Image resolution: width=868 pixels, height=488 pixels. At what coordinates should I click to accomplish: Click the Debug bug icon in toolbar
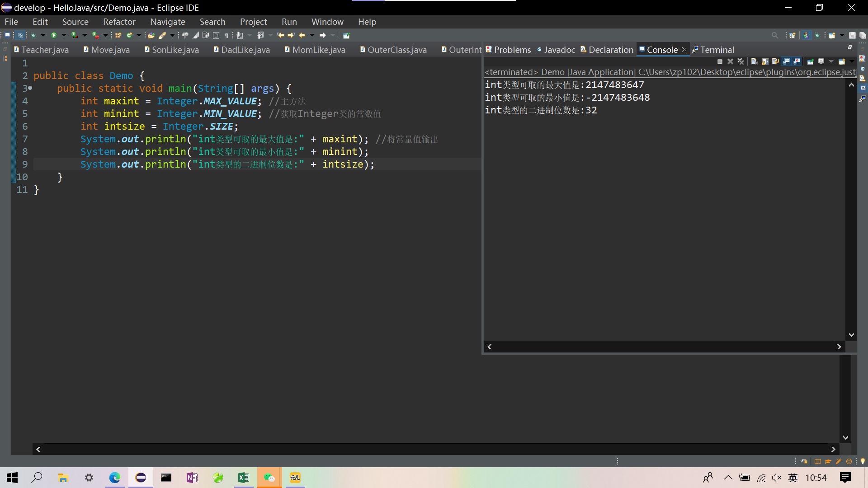click(33, 35)
